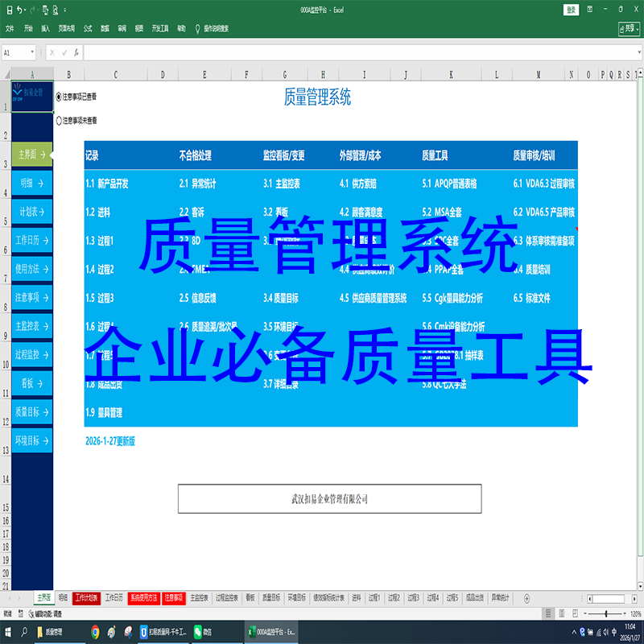Open link 1.9 量具管理
The width and height of the screenshot is (644, 644).
[104, 412]
